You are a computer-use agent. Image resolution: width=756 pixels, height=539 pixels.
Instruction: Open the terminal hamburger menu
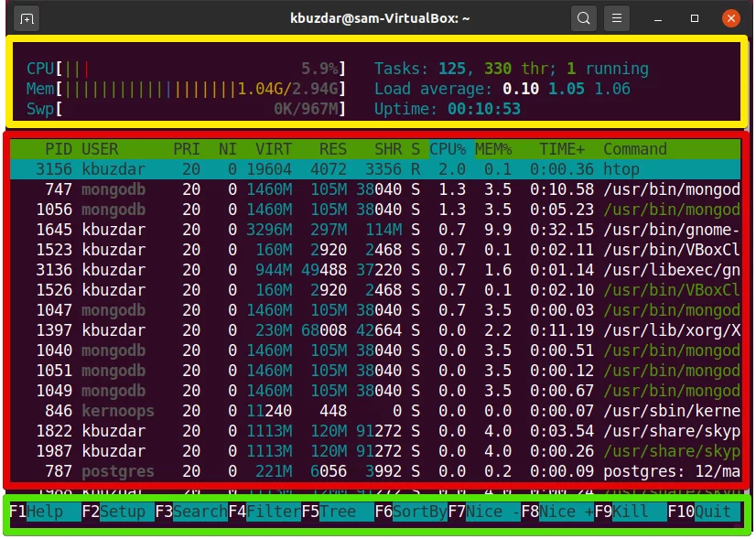pos(617,19)
